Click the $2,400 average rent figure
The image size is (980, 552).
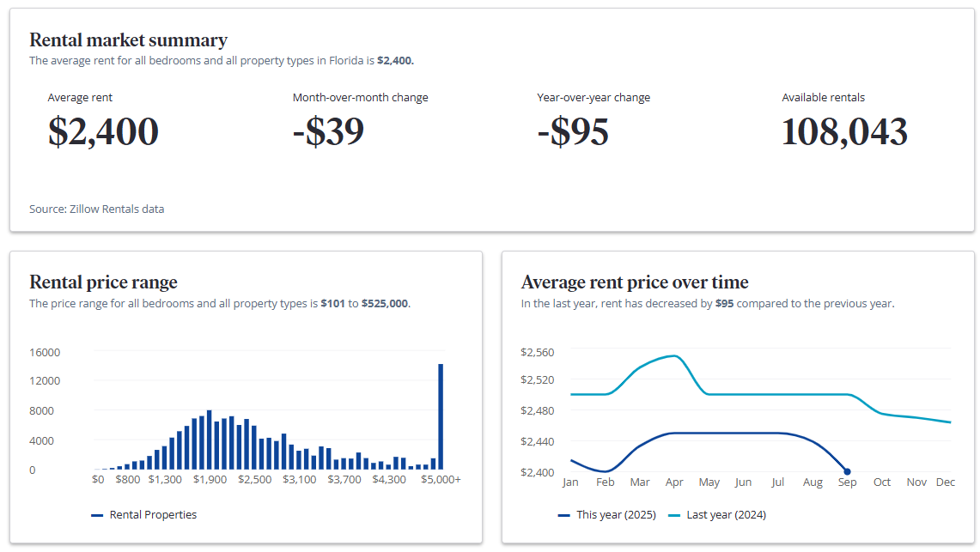click(103, 132)
